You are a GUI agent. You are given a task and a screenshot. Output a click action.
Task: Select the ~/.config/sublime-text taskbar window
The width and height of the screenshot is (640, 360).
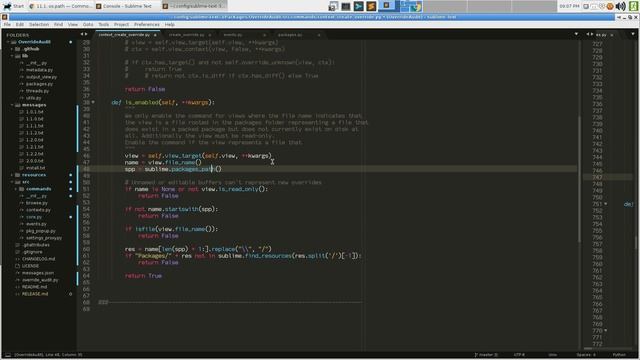[x=194, y=6]
